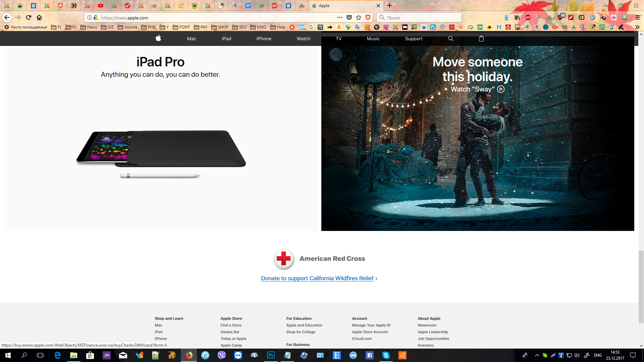
Task: Open Viber from the taskbar
Action: pyautogui.click(x=221, y=355)
